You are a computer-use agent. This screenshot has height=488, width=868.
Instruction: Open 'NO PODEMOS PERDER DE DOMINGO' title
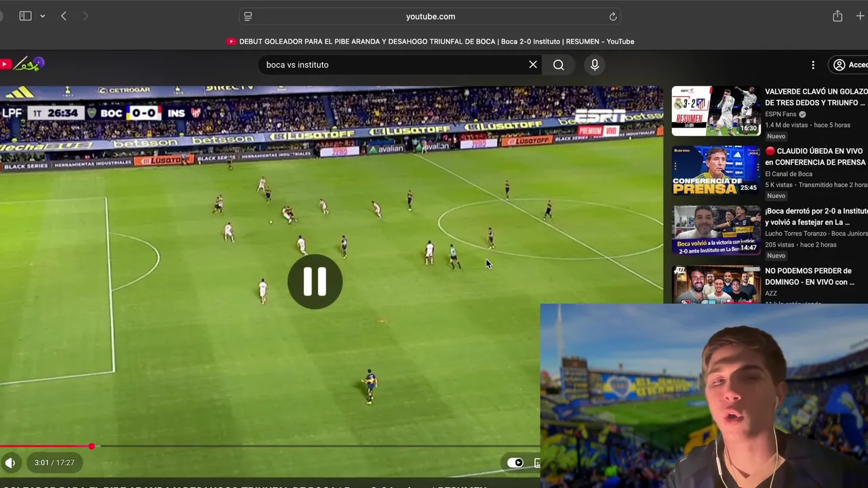(x=809, y=276)
